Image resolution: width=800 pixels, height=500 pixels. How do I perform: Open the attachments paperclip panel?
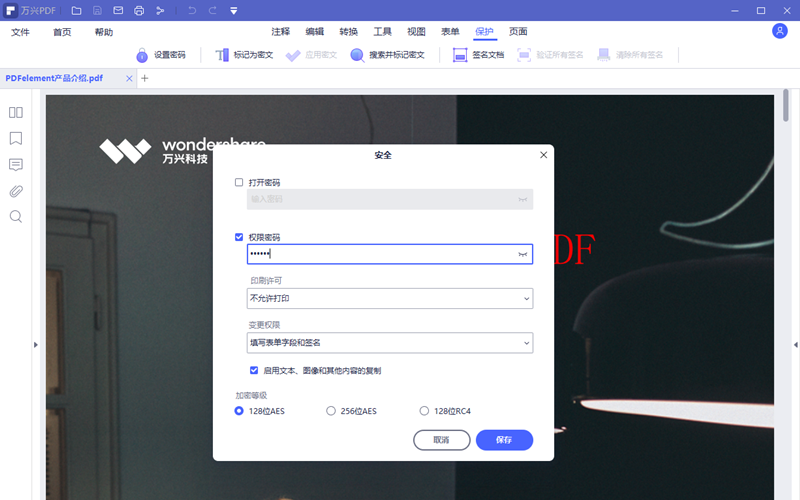pos(16,191)
